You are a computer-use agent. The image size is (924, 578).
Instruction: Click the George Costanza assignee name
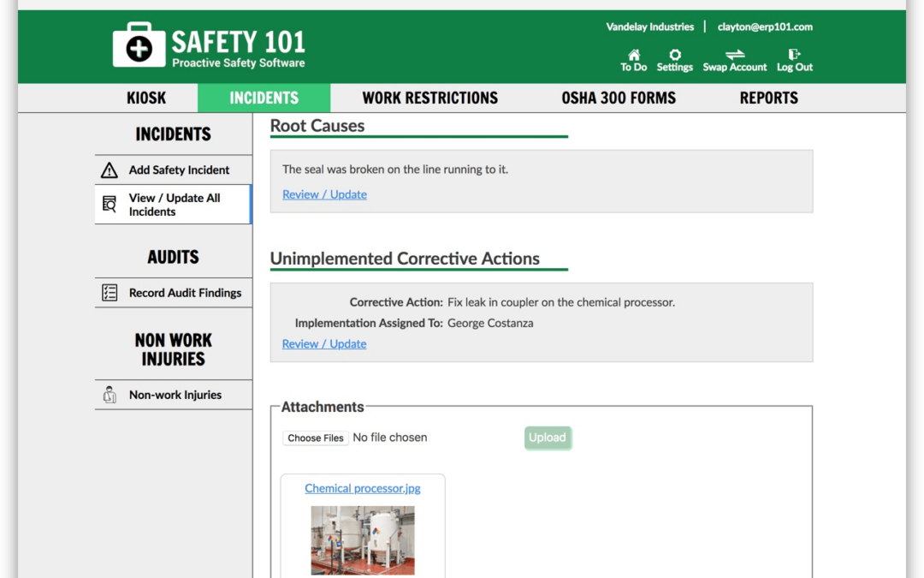[490, 323]
